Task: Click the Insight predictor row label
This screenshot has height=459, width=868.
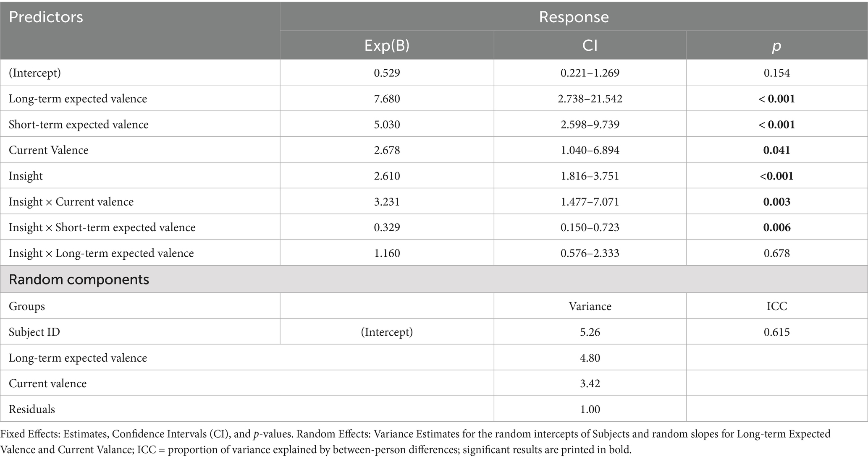Action: pyautogui.click(x=26, y=176)
